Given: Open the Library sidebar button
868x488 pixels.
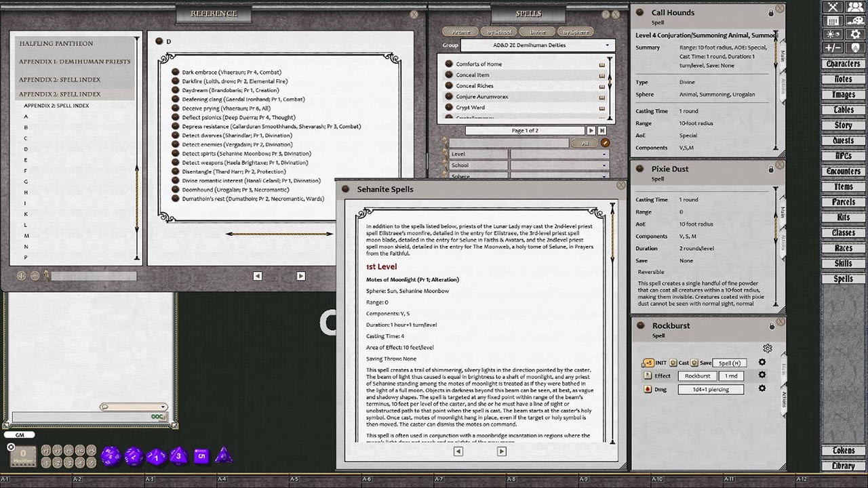Looking at the screenshot, I should tap(844, 466).
